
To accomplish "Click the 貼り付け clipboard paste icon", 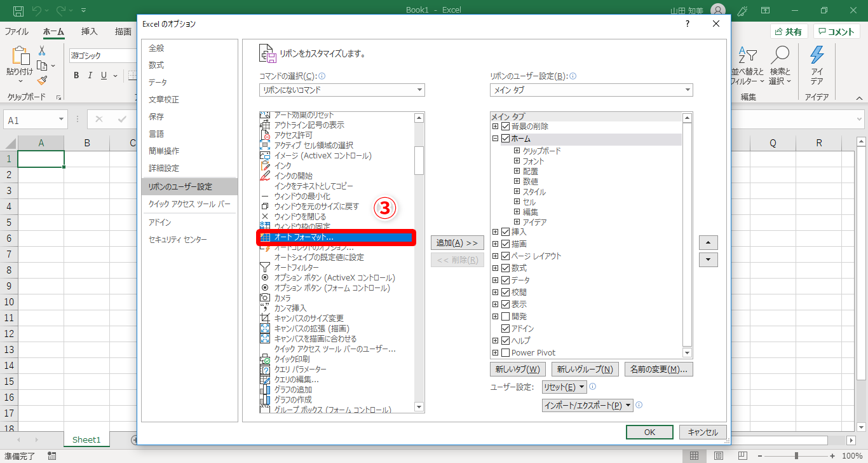I will click(21, 56).
